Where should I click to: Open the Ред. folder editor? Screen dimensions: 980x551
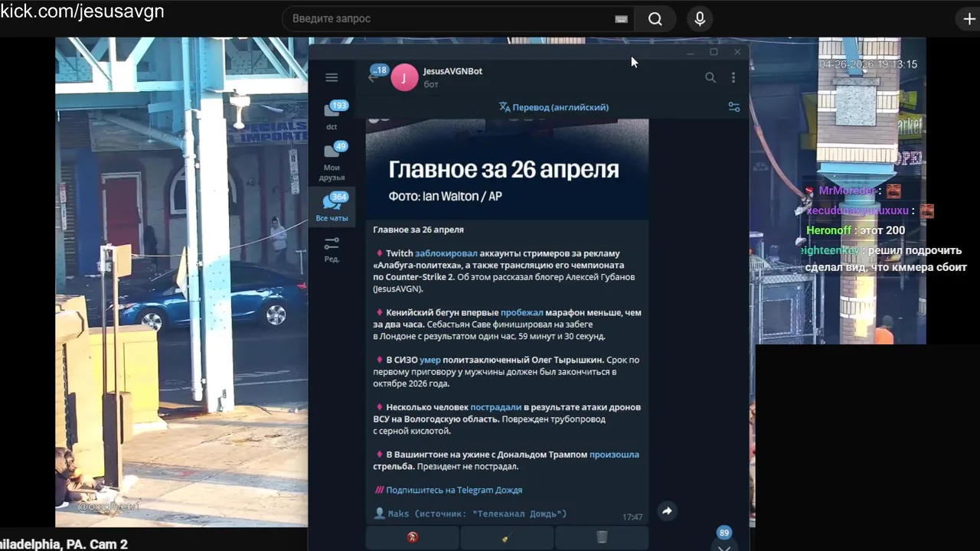pyautogui.click(x=332, y=249)
